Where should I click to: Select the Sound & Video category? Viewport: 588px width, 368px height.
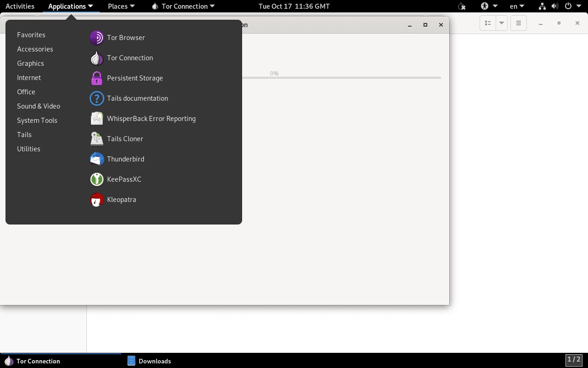click(39, 106)
